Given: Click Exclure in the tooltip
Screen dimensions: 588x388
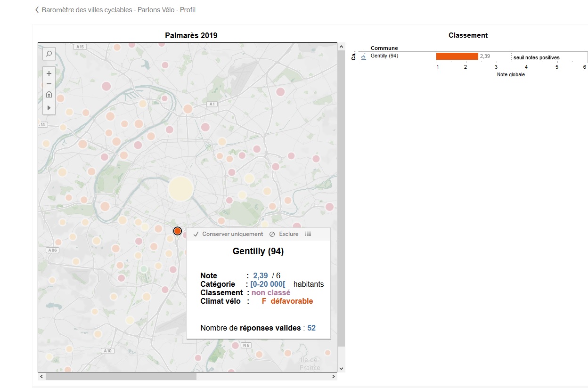Looking at the screenshot, I should pyautogui.click(x=284, y=234).
